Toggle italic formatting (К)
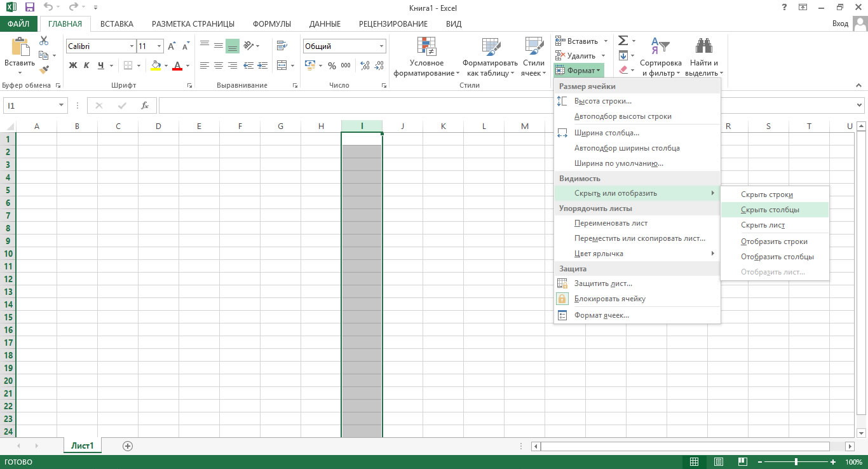The image size is (868, 469). [x=86, y=65]
